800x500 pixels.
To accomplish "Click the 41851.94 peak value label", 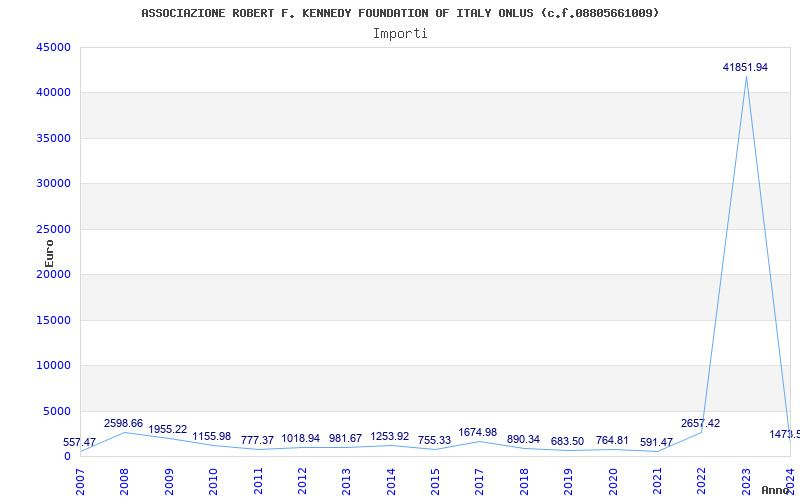I will coord(745,67).
